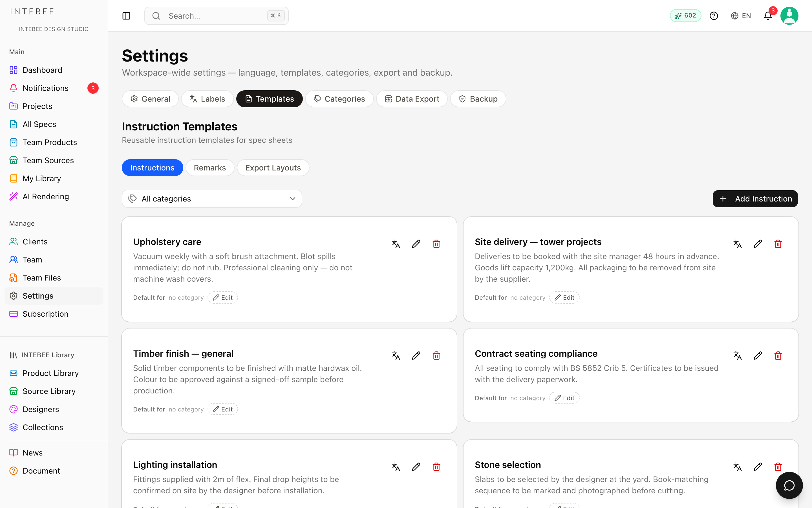This screenshot has height=508, width=812.
Task: Open Document in sidebar
Action: [x=54, y=471]
